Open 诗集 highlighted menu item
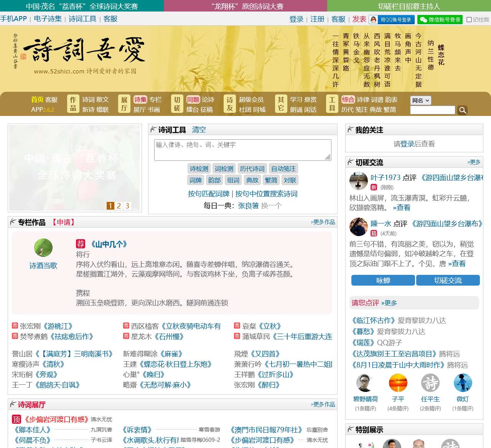Image resolution: width=491 pixels, height=448 pixels. tap(140, 99)
